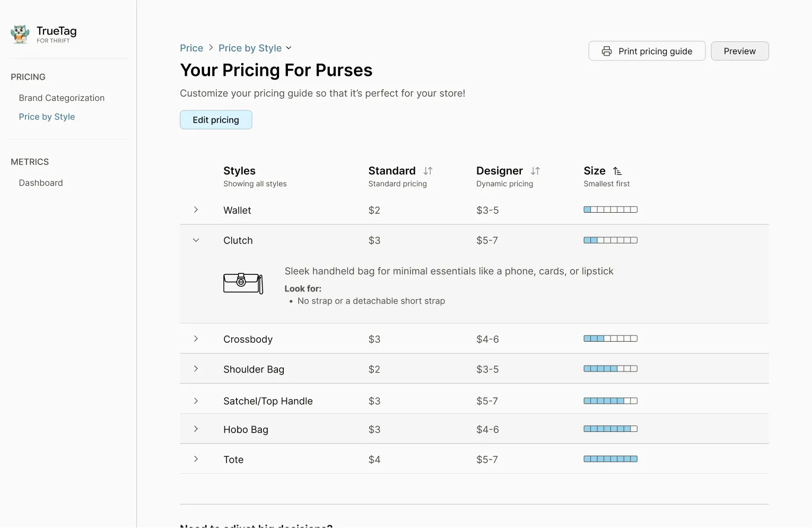Click the printer icon in Print pricing guide
This screenshot has width=812, height=528.
click(607, 51)
